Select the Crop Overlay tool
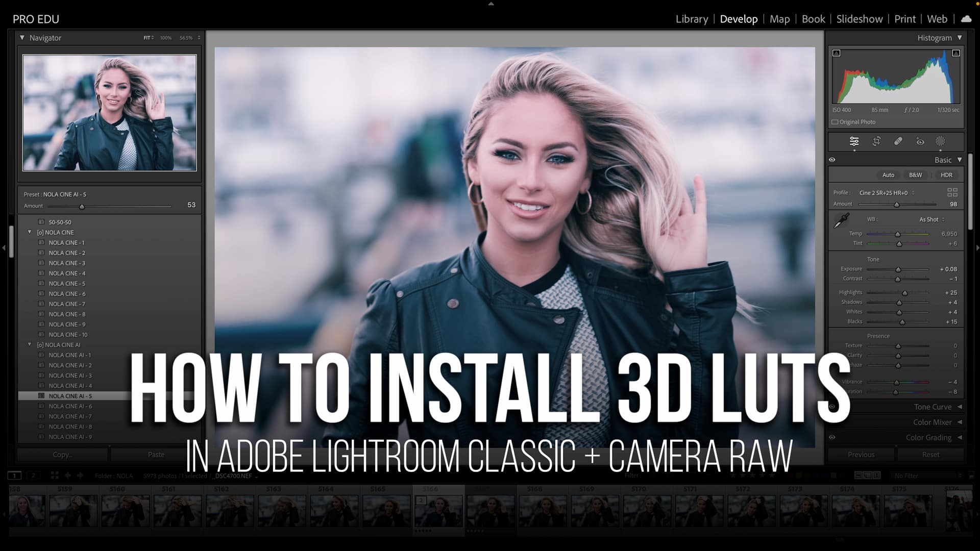This screenshot has width=980, height=551. coord(876,141)
